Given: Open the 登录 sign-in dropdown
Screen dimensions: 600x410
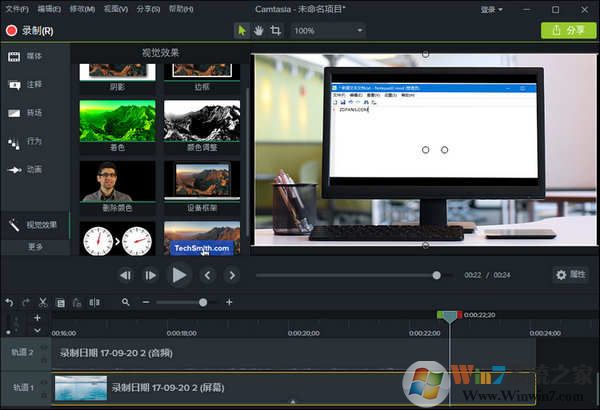Looking at the screenshot, I should point(491,10).
